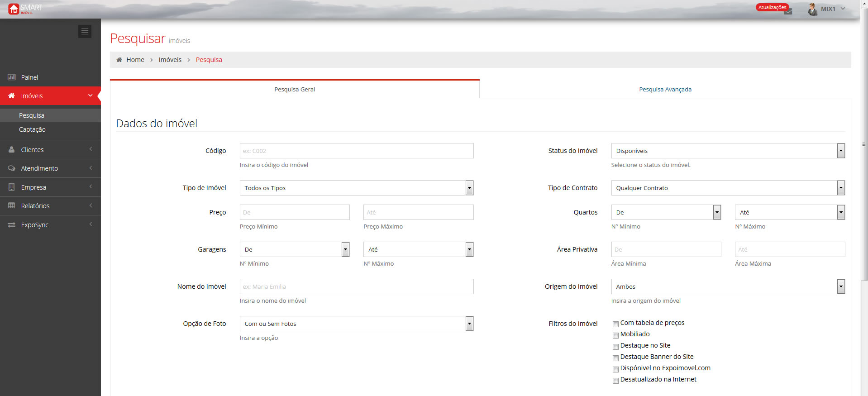Click the Home breadcrumb house icon
This screenshot has width=868, height=396.
tap(119, 60)
